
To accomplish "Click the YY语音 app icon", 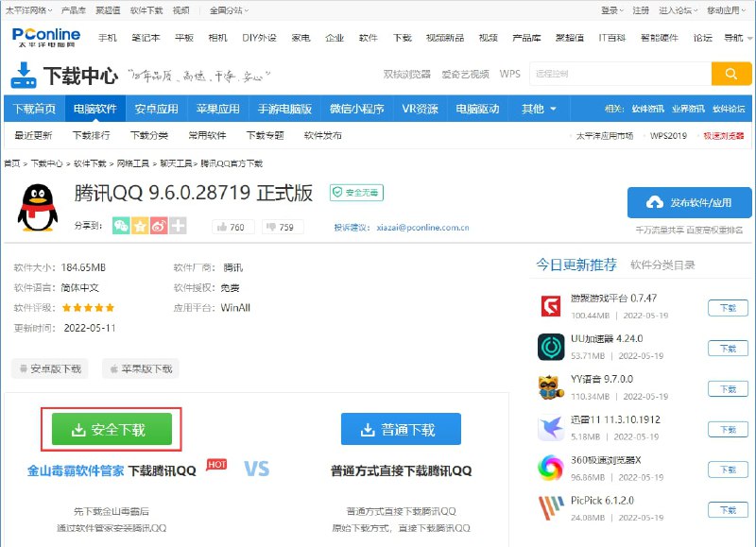I will 551,387.
